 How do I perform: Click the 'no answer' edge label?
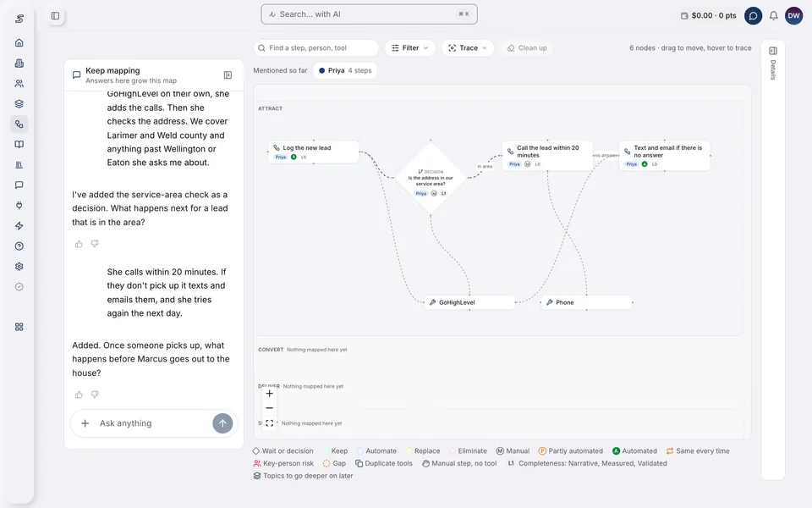tap(606, 156)
